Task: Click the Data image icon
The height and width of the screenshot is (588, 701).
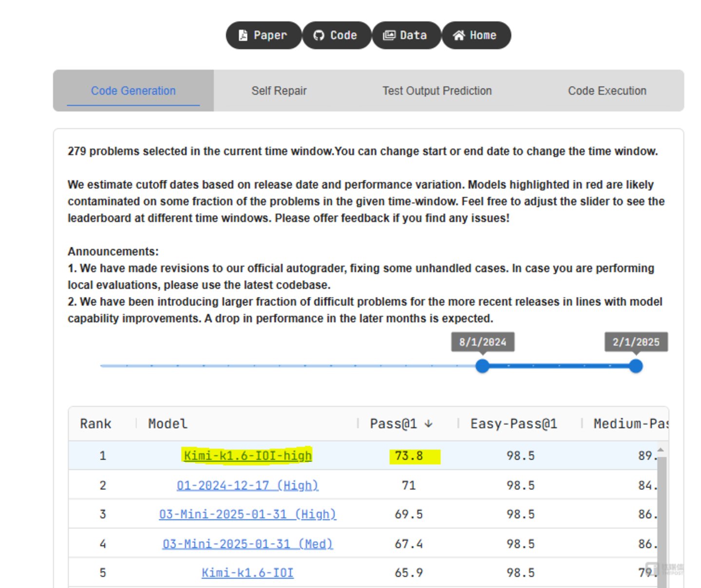Action: coord(389,36)
